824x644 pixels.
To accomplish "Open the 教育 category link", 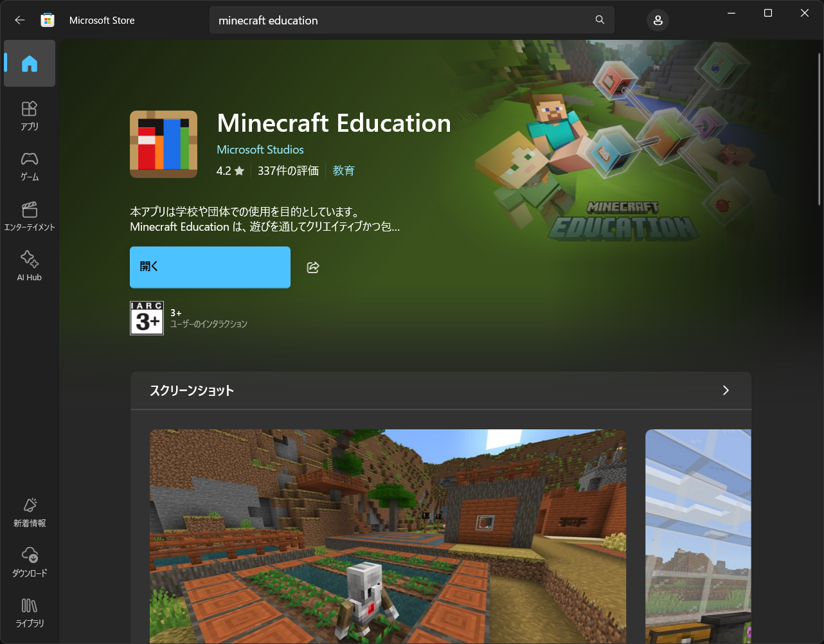I will [344, 171].
